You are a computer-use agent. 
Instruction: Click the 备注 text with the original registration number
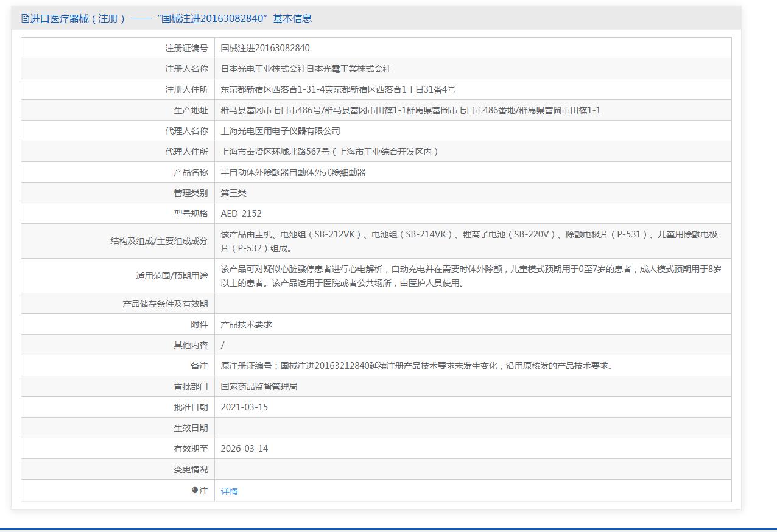(417, 366)
